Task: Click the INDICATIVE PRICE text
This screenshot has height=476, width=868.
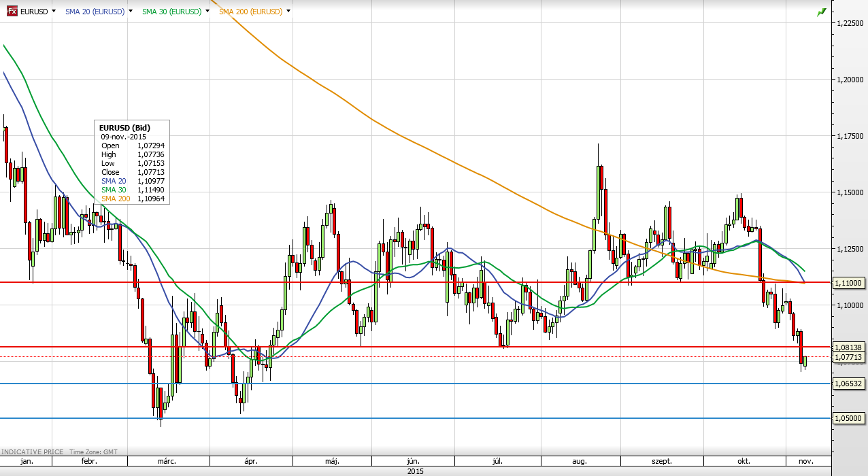Action: [x=32, y=452]
